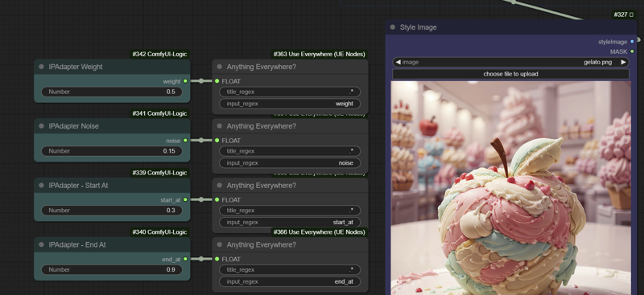Image resolution: width=644 pixels, height=295 pixels.
Task: Click the link midpoint between end_at and FLOAT
Action: (x=200, y=259)
